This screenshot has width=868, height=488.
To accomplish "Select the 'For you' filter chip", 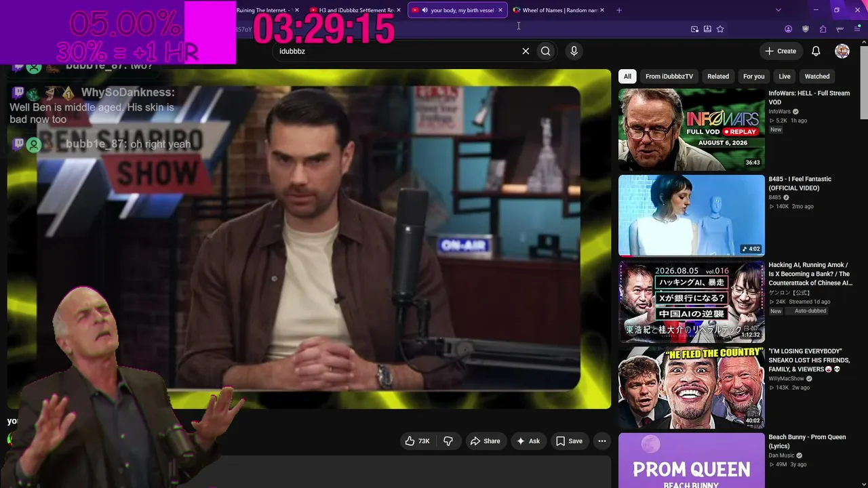I will (753, 77).
